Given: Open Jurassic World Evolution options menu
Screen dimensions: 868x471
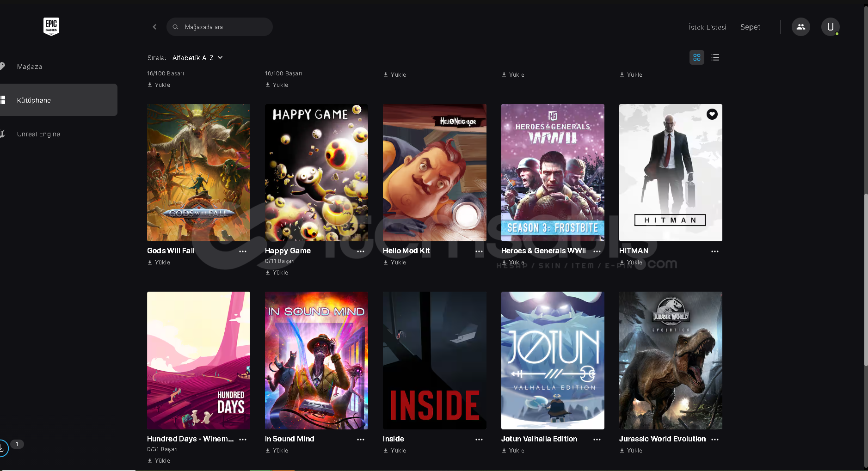Looking at the screenshot, I should [x=715, y=440].
